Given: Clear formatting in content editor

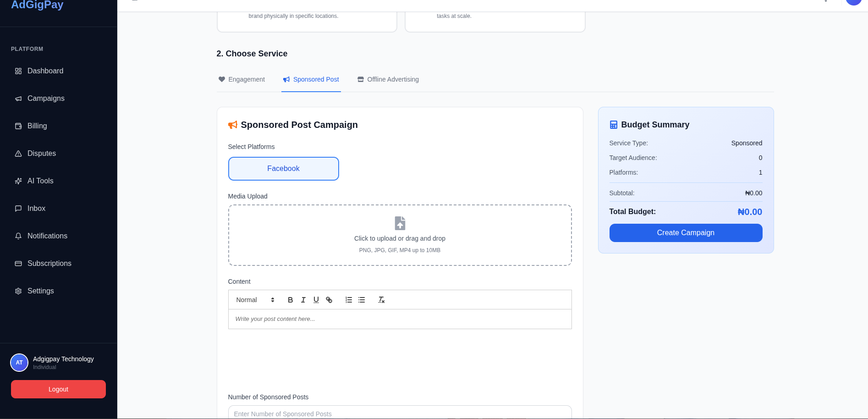Looking at the screenshot, I should [381, 300].
